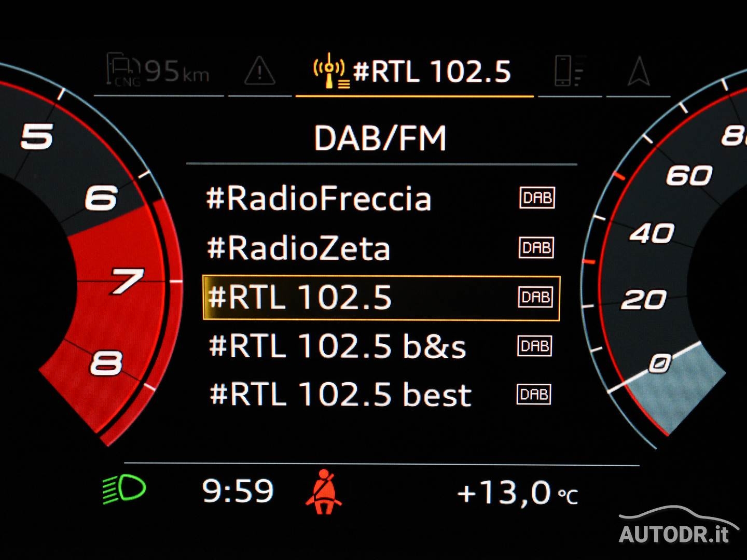Click the DAB/FM header title

[380, 138]
